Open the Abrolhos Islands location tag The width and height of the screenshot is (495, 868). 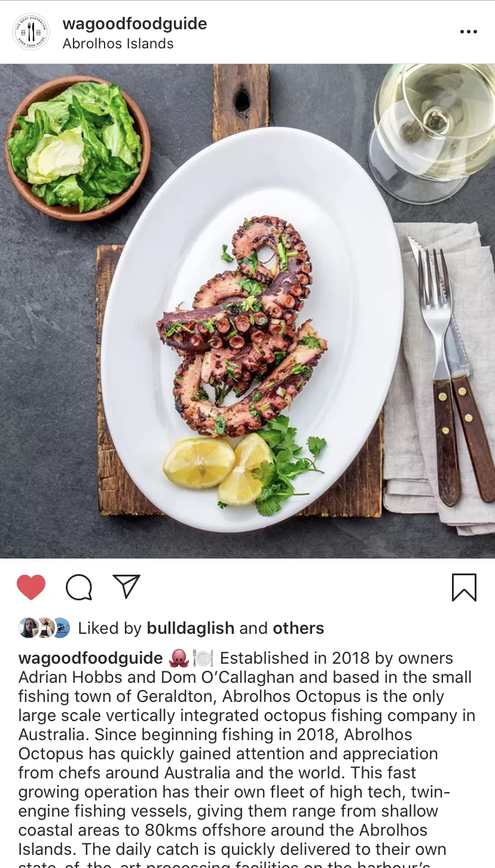coord(118,44)
